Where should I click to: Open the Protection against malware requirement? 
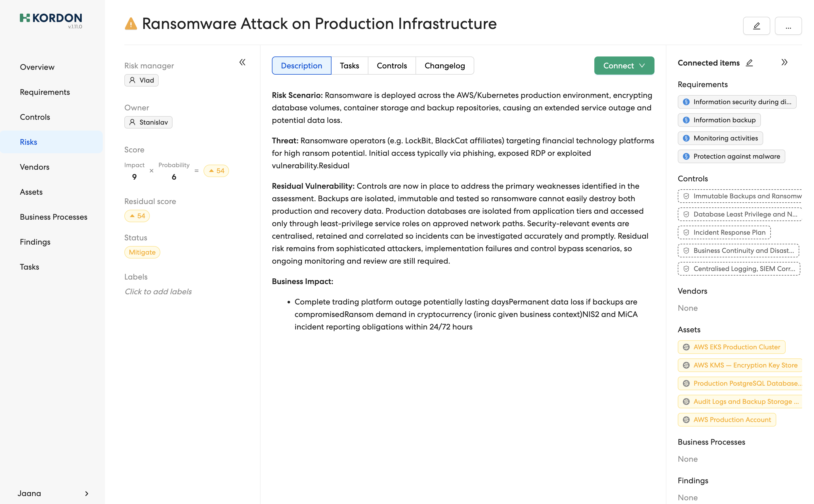coord(731,156)
